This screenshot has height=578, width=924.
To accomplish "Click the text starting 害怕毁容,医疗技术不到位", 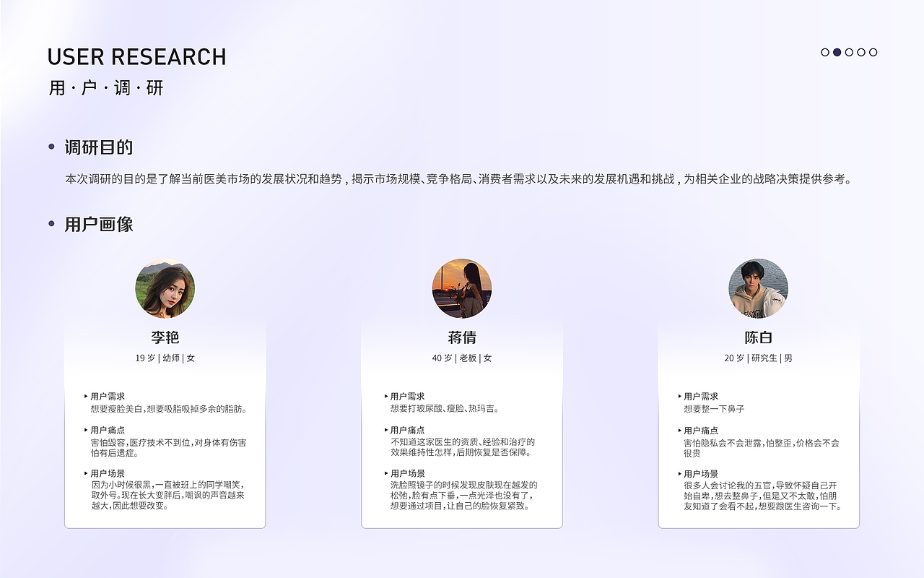I will (x=168, y=448).
